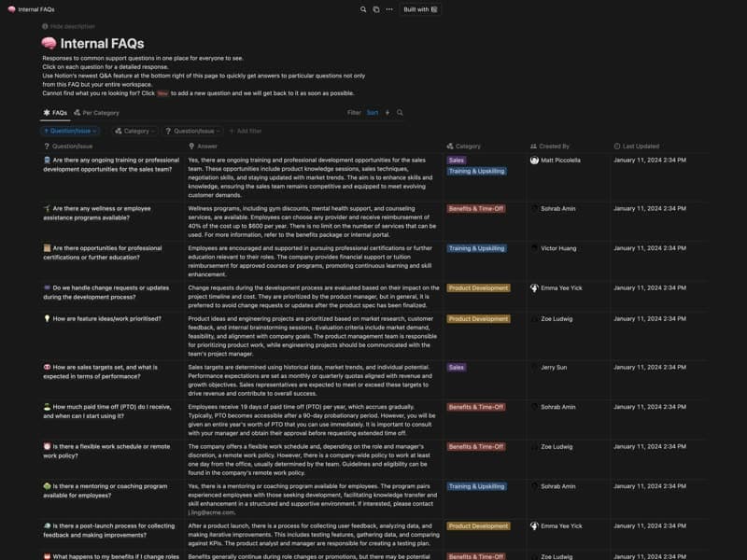The image size is (747, 560).
Task: Click emoji icon of sales targets question
Action: click(x=47, y=367)
